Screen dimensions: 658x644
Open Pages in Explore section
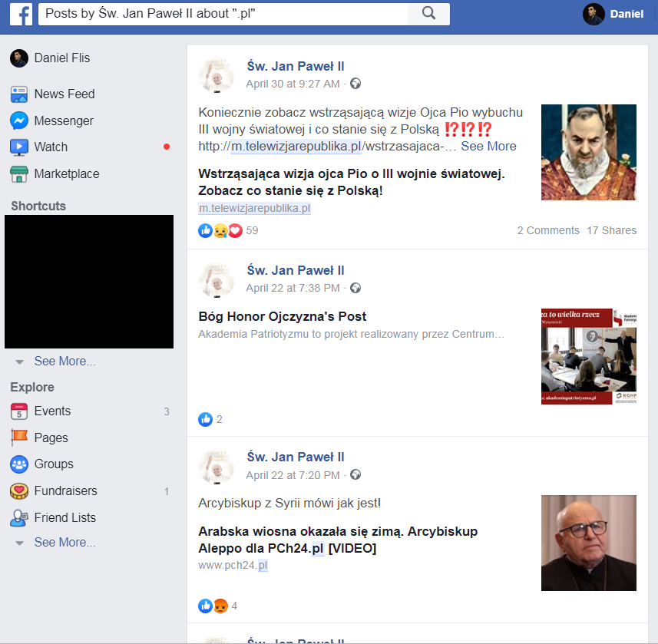click(x=51, y=438)
